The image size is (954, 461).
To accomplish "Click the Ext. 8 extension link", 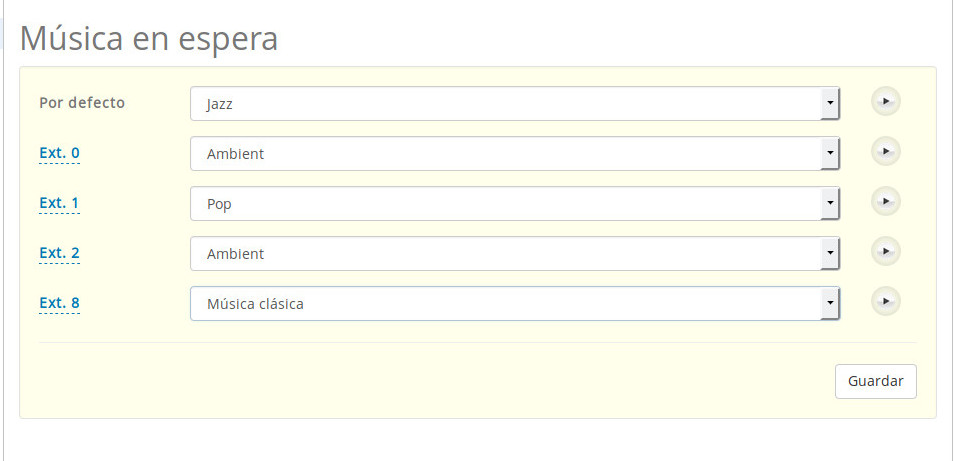I will (x=59, y=303).
